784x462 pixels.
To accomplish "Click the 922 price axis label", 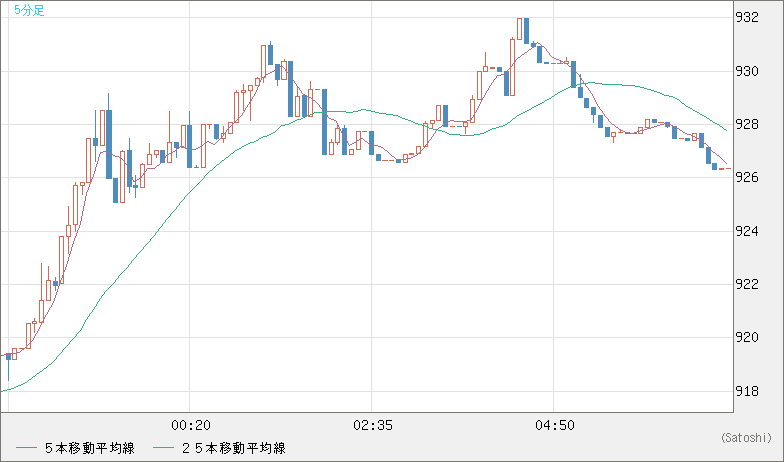I will tap(746, 284).
